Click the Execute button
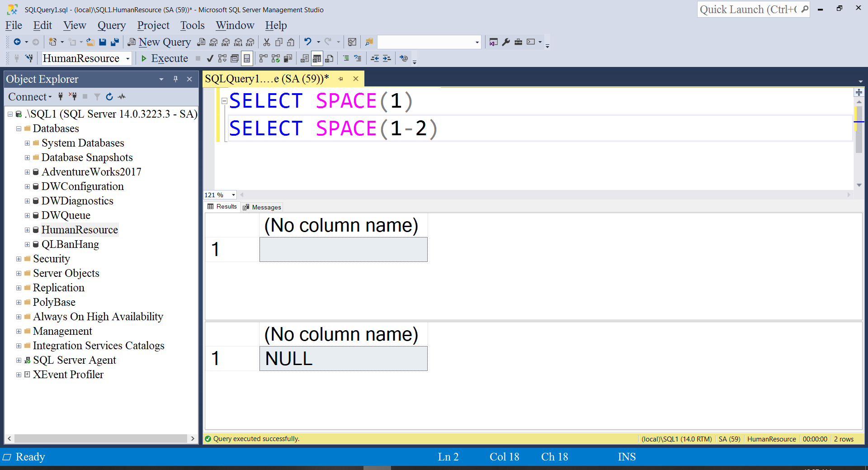 (165, 58)
